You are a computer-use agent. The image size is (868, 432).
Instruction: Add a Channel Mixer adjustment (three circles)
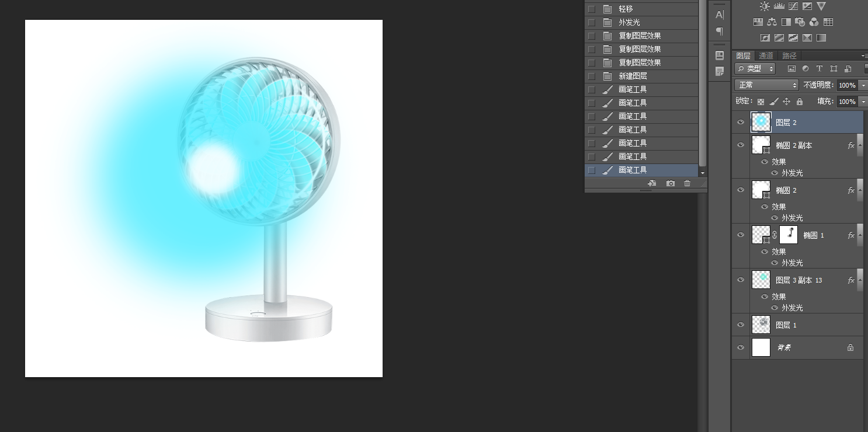[x=814, y=22]
